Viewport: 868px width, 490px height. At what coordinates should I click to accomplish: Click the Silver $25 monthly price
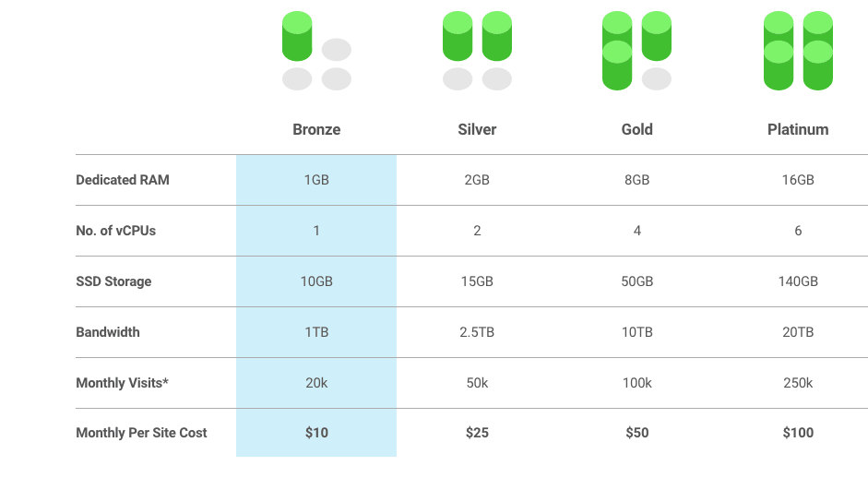tap(477, 433)
